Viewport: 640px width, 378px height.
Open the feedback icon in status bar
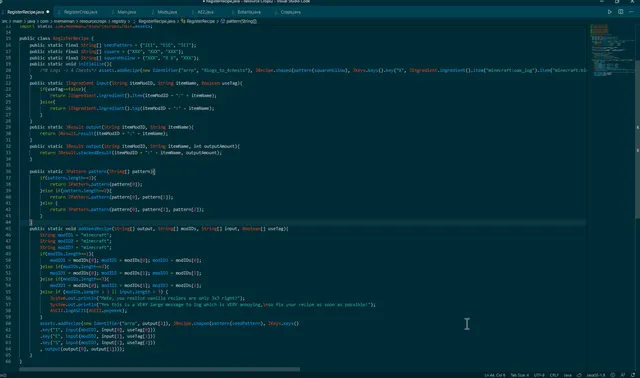pos(622,375)
